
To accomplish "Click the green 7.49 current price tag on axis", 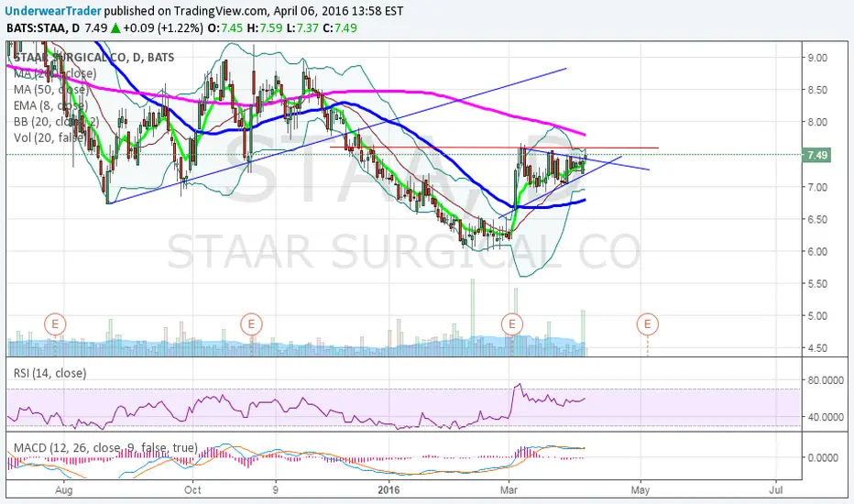I will click(816, 155).
